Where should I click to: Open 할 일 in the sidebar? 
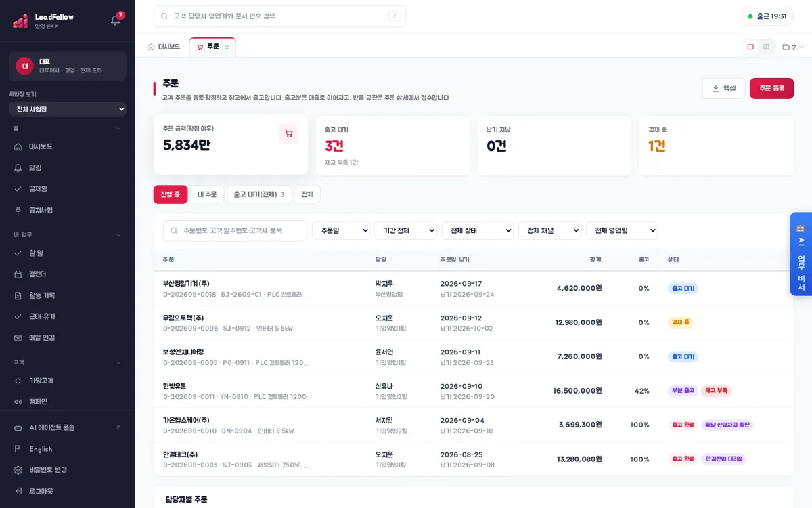68,253
